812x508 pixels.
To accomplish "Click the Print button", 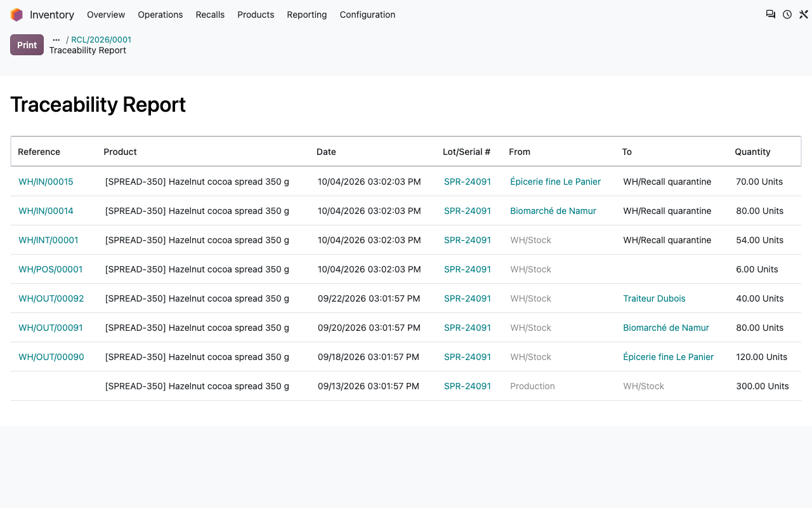I will [x=27, y=45].
